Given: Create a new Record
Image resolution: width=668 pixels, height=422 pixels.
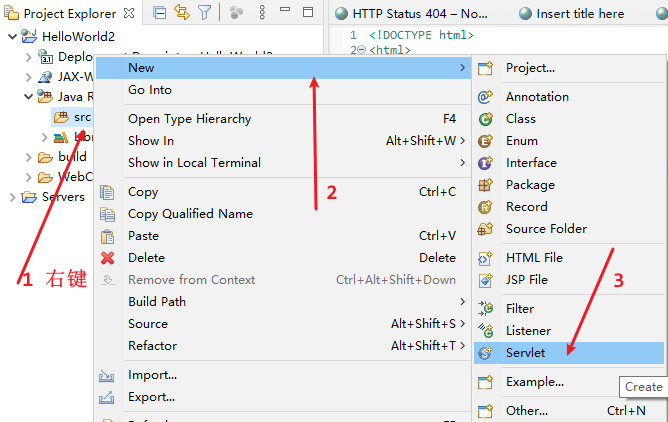Looking at the screenshot, I should tap(569, 207).
